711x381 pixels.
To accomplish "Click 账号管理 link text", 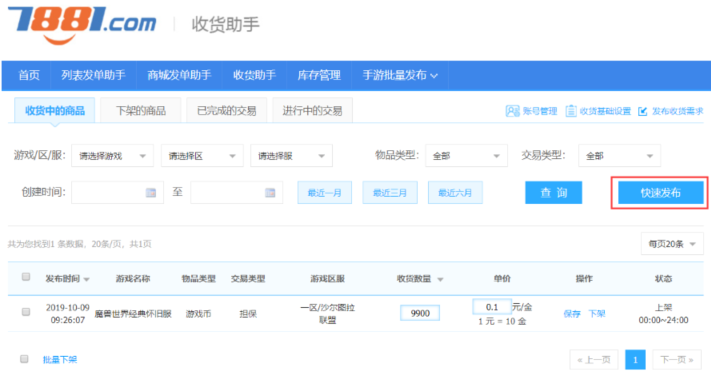I will pos(540,111).
